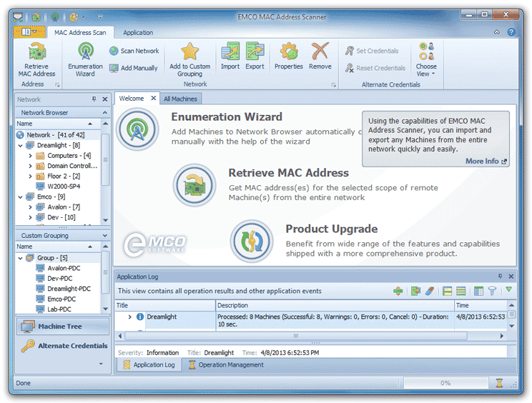
Task: Click the large Retrieve MAC Address welcome icon
Action: [x=194, y=185]
